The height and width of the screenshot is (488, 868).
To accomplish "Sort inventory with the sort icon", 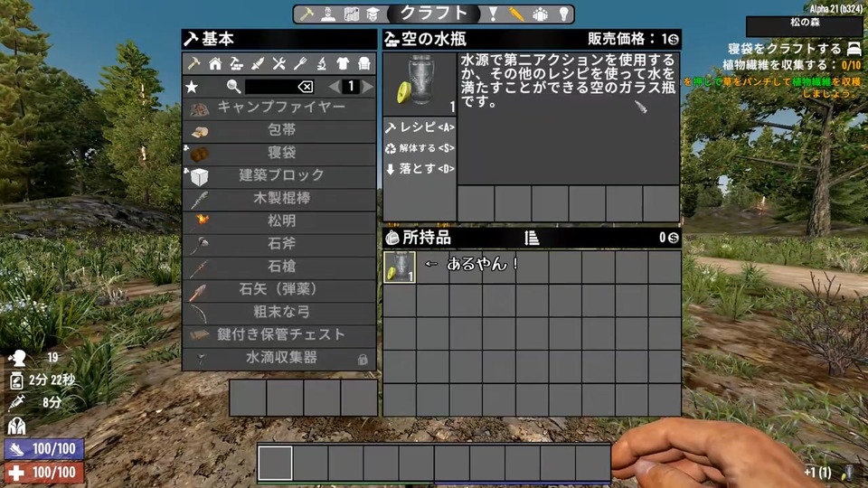I will click(532, 238).
